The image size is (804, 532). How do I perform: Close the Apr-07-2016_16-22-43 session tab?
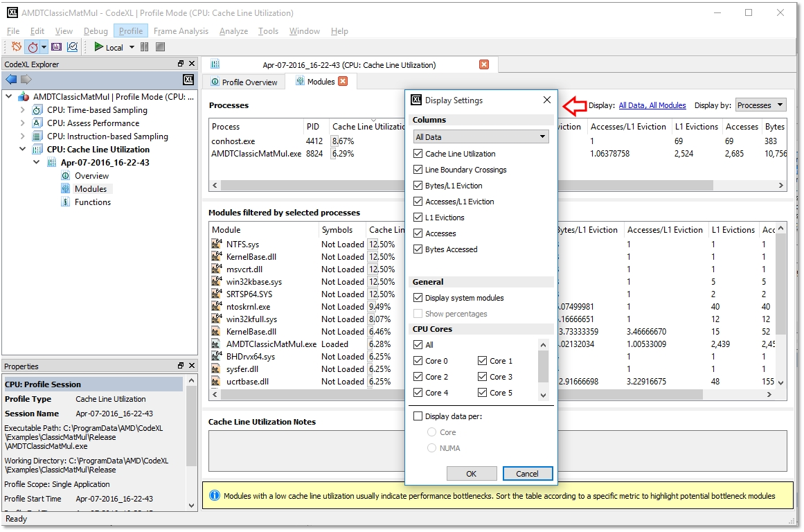483,64
